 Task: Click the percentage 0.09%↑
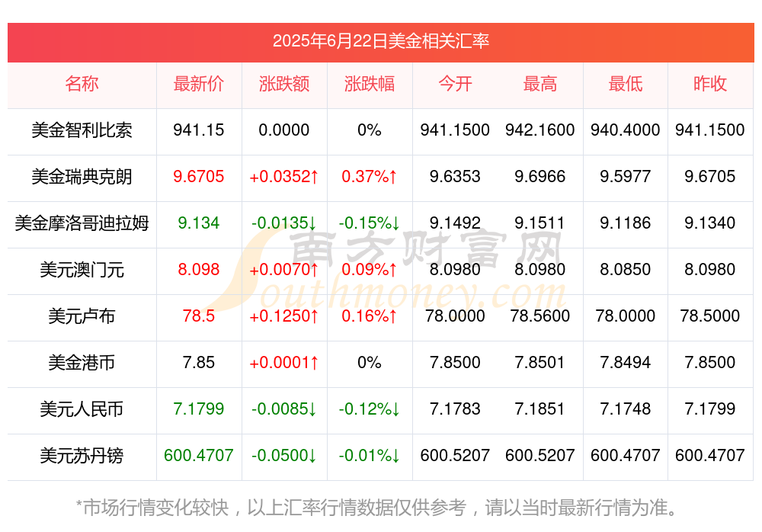(x=370, y=269)
